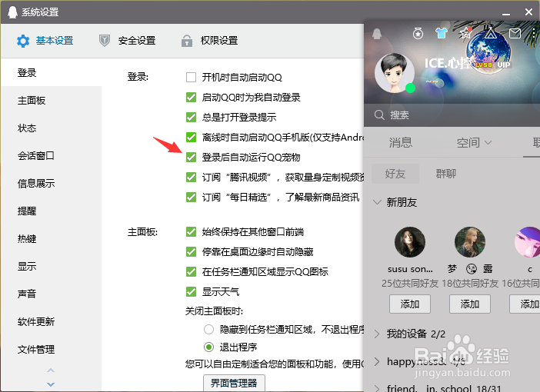Switch to 基本设置 tab
Viewport: 540px width, 392px height.
pos(45,41)
